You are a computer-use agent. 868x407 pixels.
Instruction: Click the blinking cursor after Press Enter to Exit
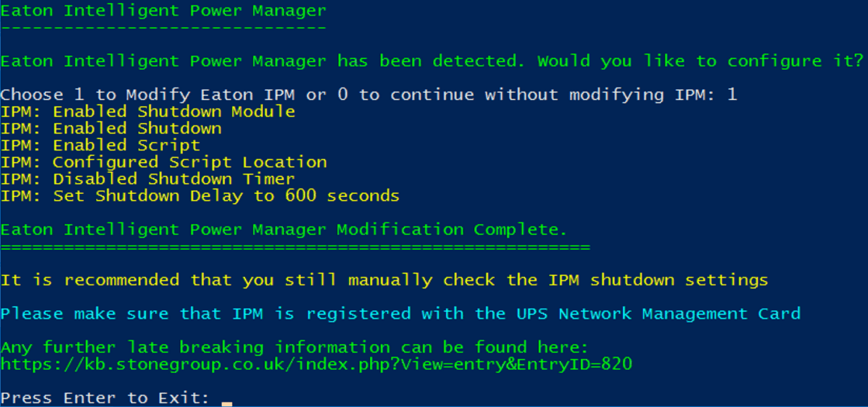click(x=227, y=401)
